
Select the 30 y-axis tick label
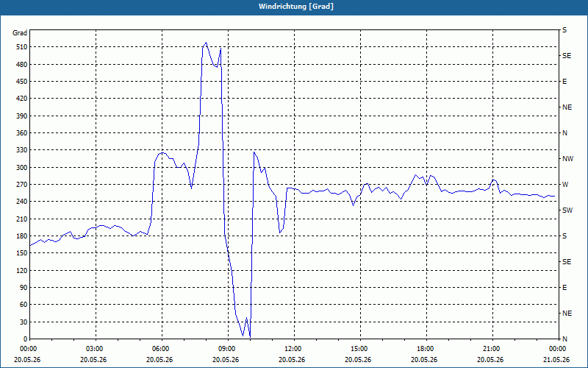pyautogui.click(x=24, y=322)
